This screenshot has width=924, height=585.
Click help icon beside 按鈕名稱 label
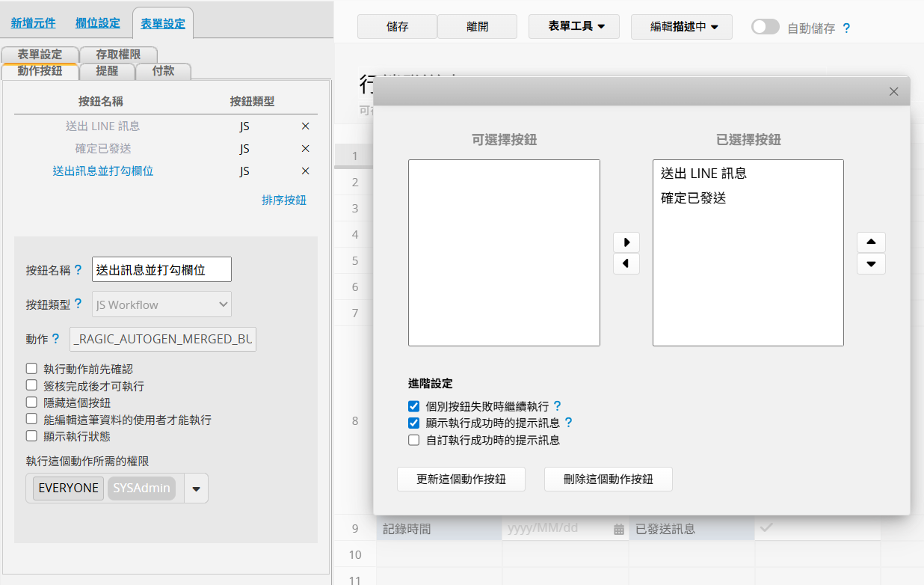click(78, 270)
